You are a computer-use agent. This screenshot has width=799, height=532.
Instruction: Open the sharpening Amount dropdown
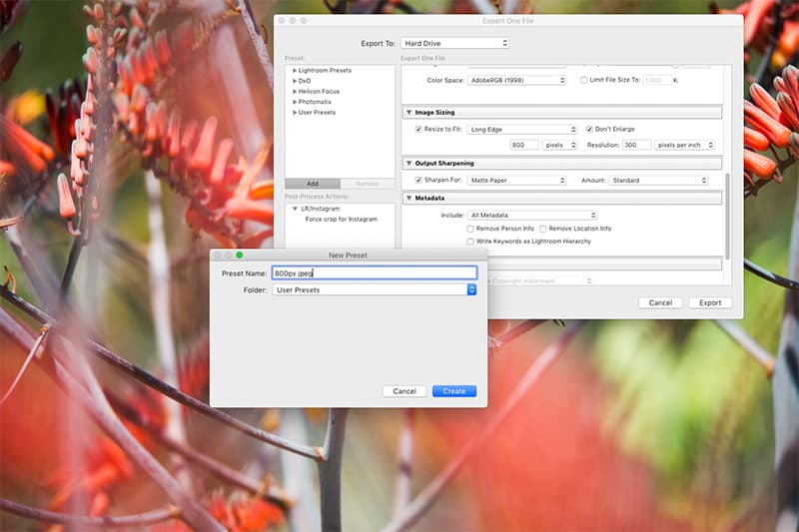[658, 181]
